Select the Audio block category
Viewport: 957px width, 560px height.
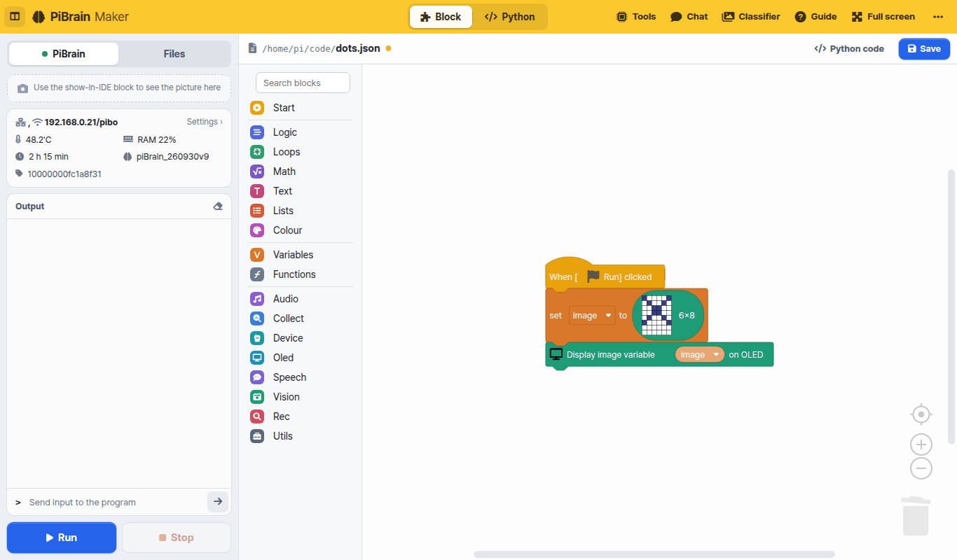pos(301,299)
